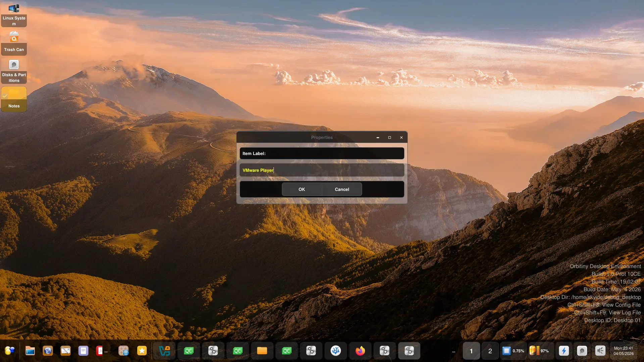The width and height of the screenshot is (644, 362).
Task: Switch to workspace 2
Action: click(490, 351)
